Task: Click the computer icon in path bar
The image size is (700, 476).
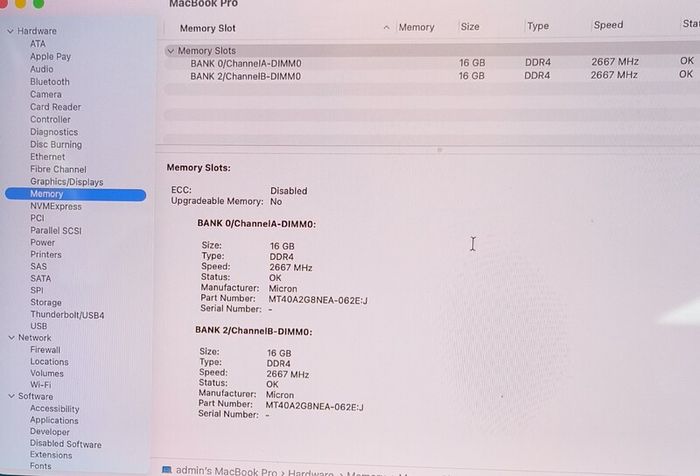Action: tap(167, 470)
